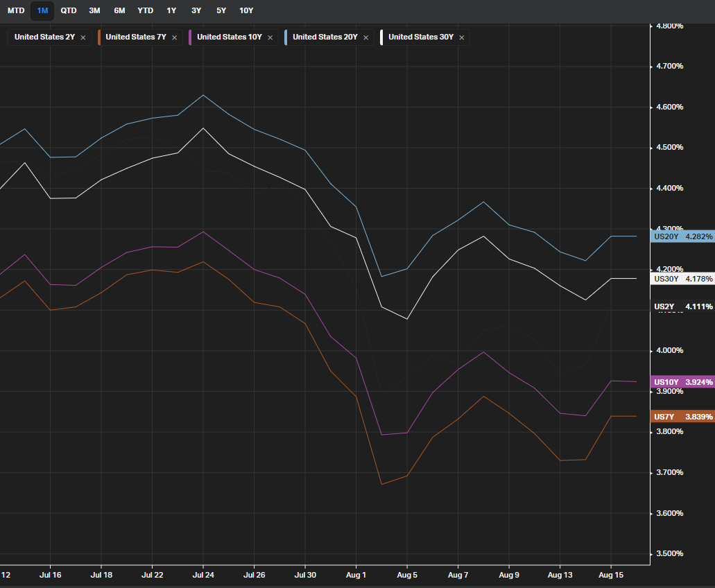This screenshot has height=588, width=715.
Task: Delete United States 30Y series chip
Action: coord(462,37)
